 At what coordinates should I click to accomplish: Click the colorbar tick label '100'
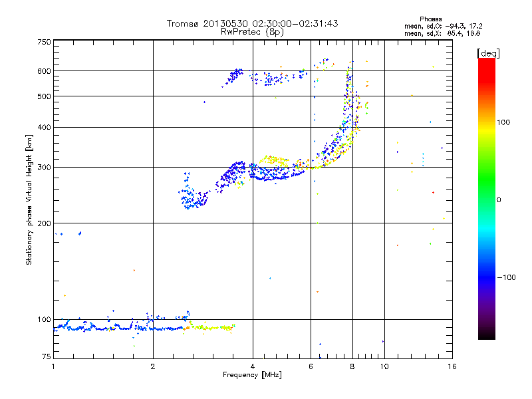(x=503, y=122)
